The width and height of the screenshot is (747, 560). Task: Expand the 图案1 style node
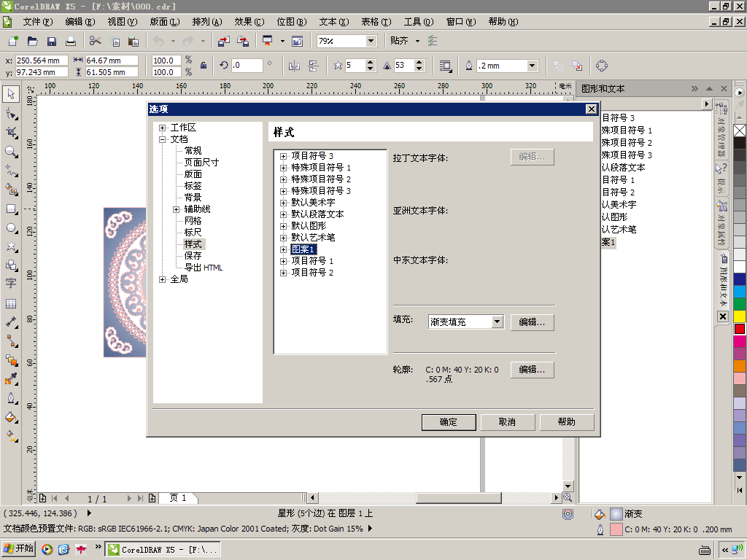284,249
